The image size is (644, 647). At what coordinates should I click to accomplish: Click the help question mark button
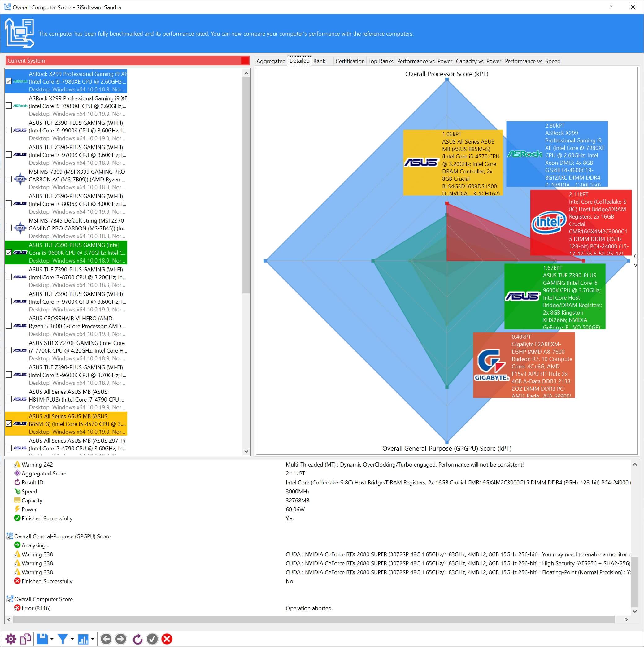pos(611,7)
